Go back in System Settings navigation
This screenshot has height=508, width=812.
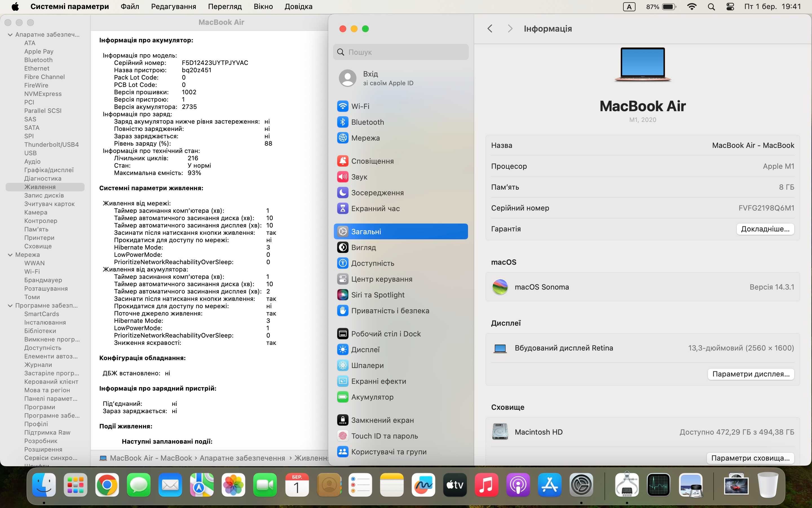coord(490,29)
